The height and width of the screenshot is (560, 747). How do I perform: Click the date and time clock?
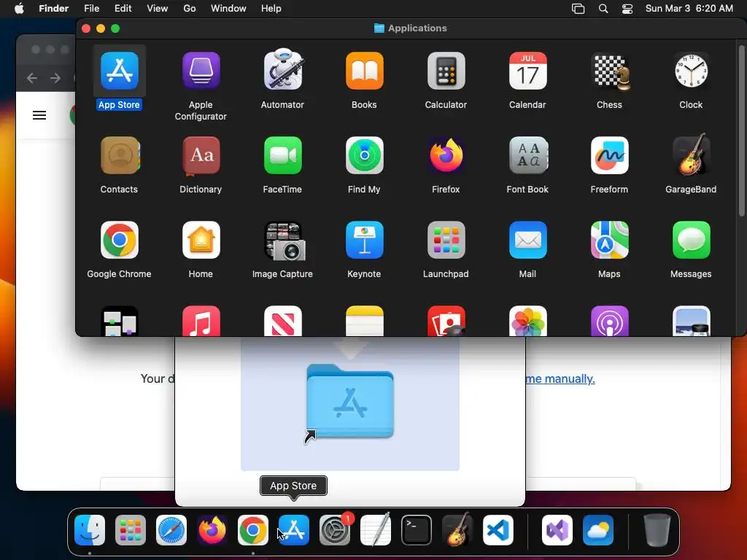coord(689,9)
